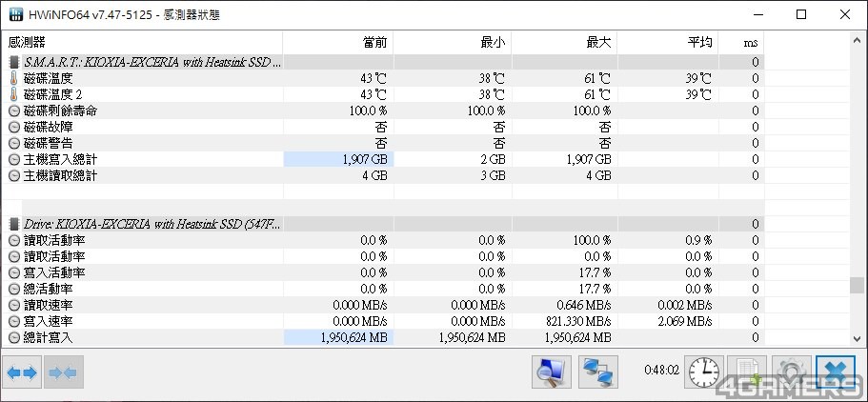
Task: Select the 讀取速率 row label
Action: (49, 305)
